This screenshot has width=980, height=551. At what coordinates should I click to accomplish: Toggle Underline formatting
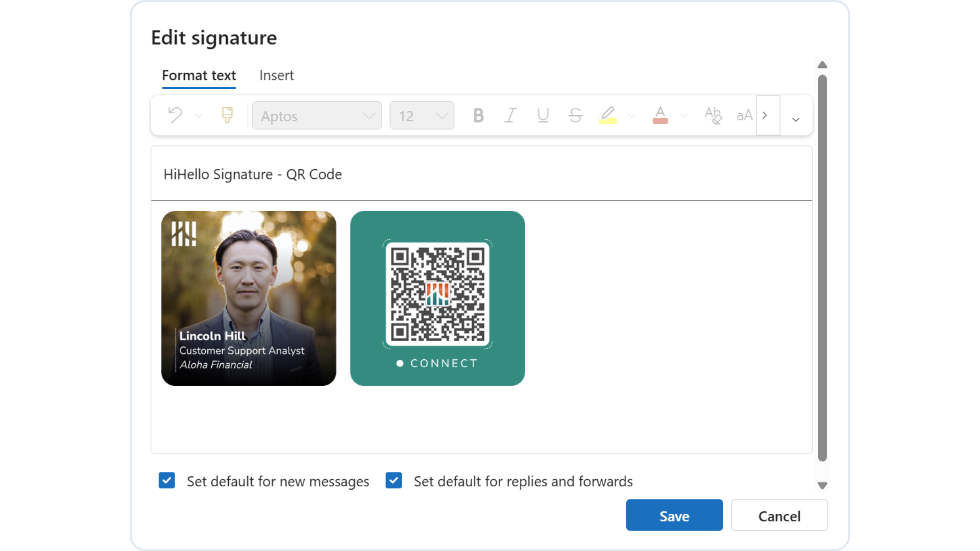tap(543, 115)
